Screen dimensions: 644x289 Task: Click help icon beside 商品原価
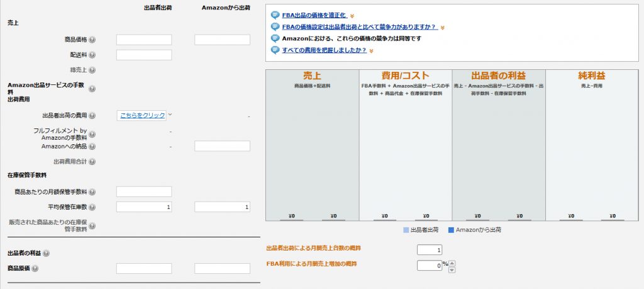pos(35,268)
